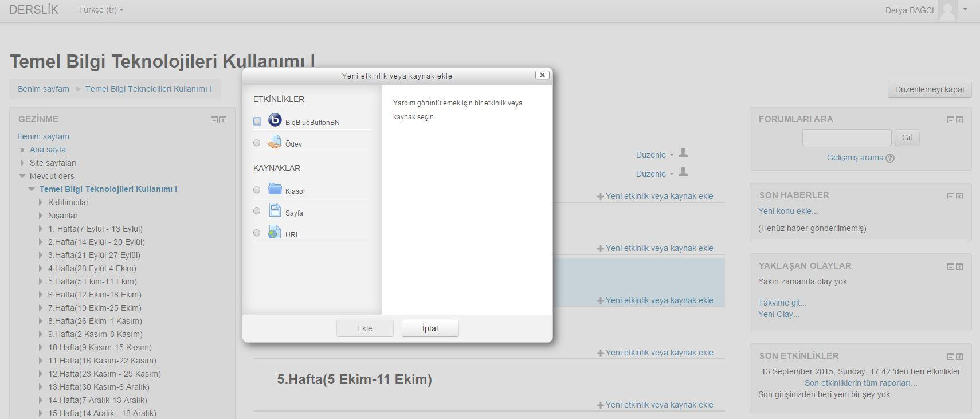Viewport: 980px width, 419px height.
Task: Dock the Son Haberler block
Action: click(x=959, y=196)
